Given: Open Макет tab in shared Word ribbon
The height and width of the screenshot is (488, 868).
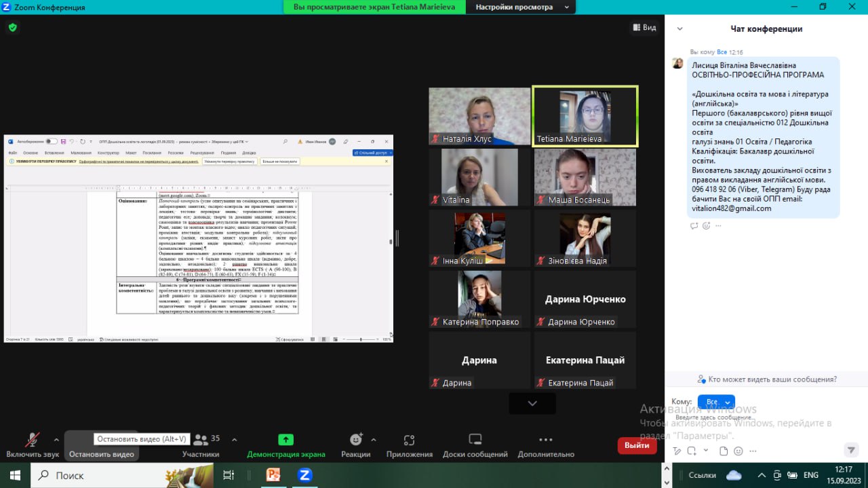Looking at the screenshot, I should pyautogui.click(x=131, y=153).
